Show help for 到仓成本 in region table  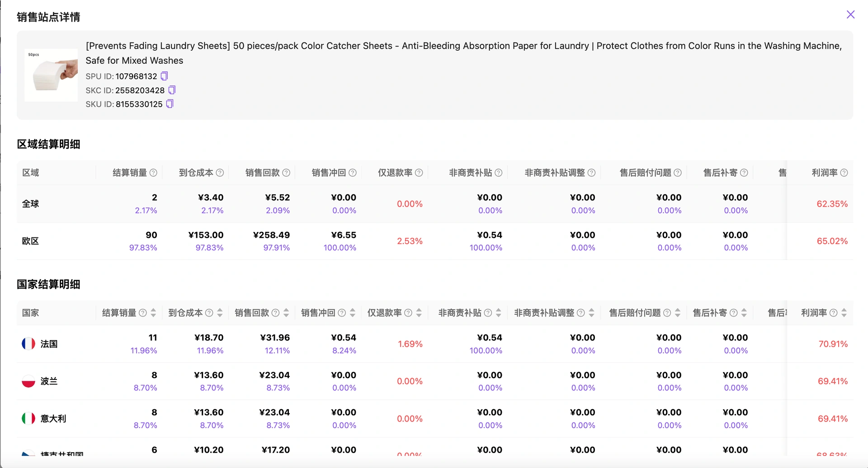point(220,173)
